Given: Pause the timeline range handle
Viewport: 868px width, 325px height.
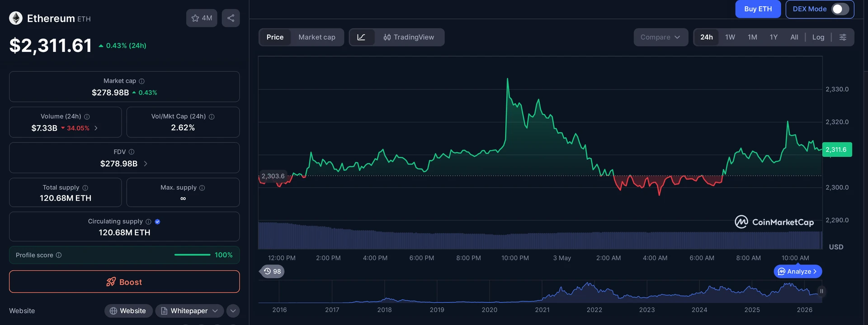Looking at the screenshot, I should 821,291.
